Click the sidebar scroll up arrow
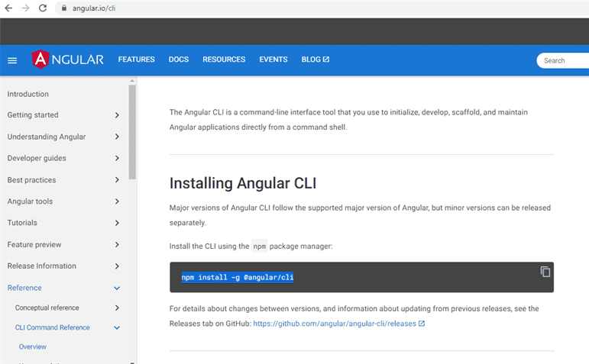The width and height of the screenshot is (589, 364). tap(132, 81)
